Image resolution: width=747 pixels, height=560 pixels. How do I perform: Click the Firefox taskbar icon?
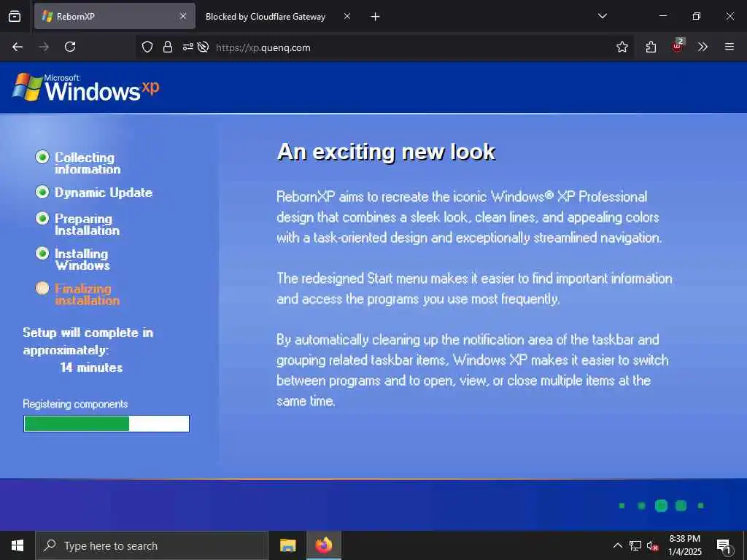(x=323, y=545)
